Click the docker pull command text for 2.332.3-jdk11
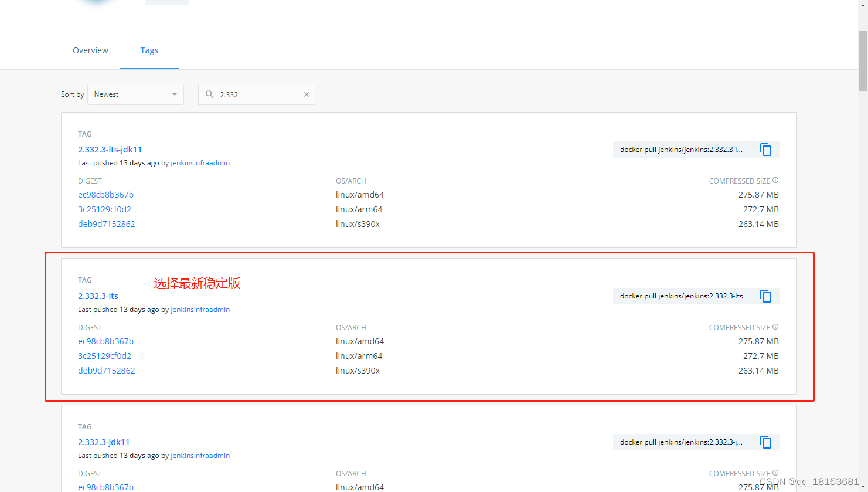The width and height of the screenshot is (868, 492). [681, 442]
